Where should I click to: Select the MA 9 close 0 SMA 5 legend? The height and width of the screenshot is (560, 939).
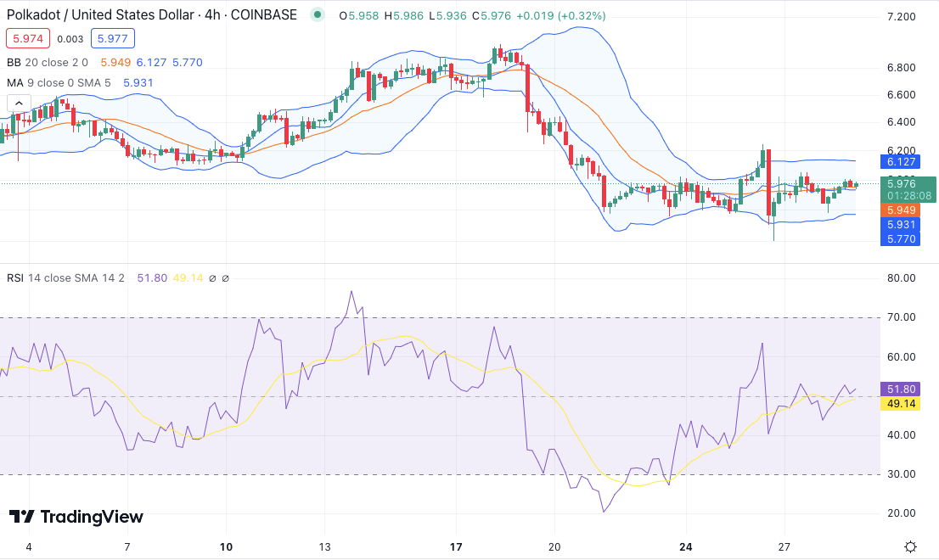click(x=59, y=82)
